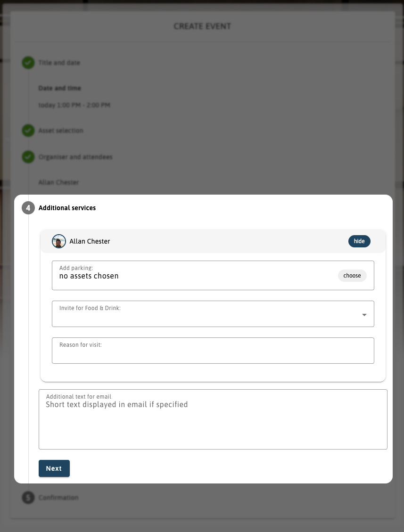Hide Allan Chester's additional services panel
The width and height of the screenshot is (404, 532).
click(359, 241)
